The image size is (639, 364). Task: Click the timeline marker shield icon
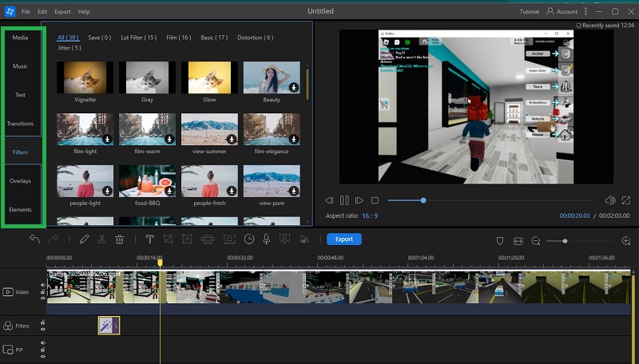click(x=500, y=241)
